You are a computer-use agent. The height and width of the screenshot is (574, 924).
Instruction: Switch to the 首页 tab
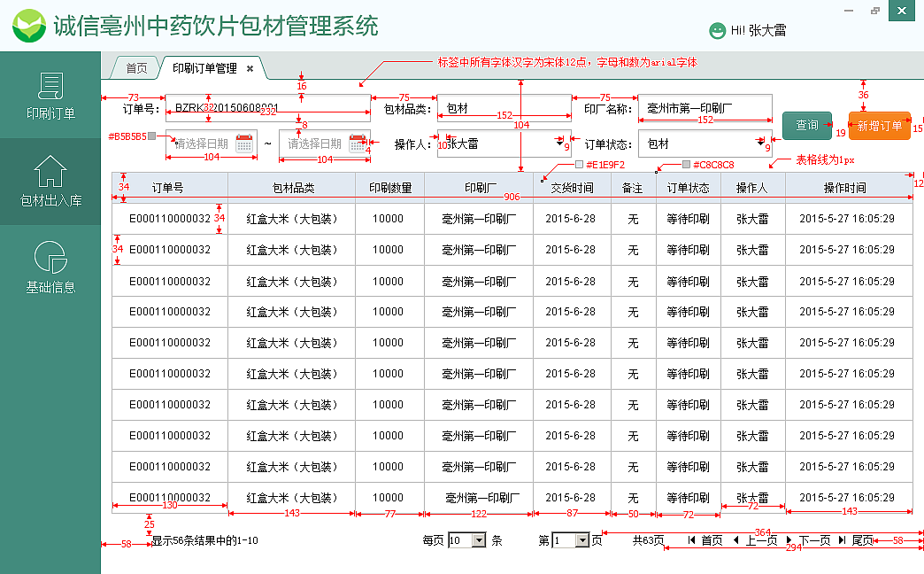click(x=136, y=68)
